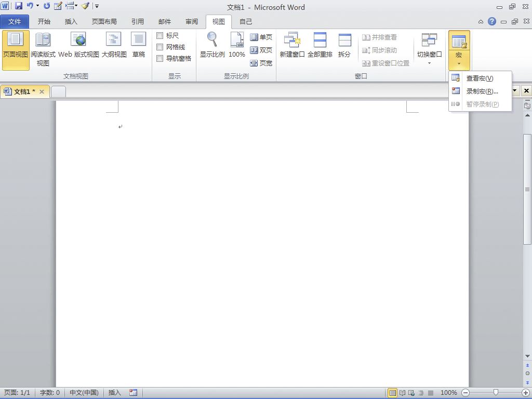The height and width of the screenshot is (399, 532).
Task: Select draft view in status bar
Action: [x=431, y=393]
